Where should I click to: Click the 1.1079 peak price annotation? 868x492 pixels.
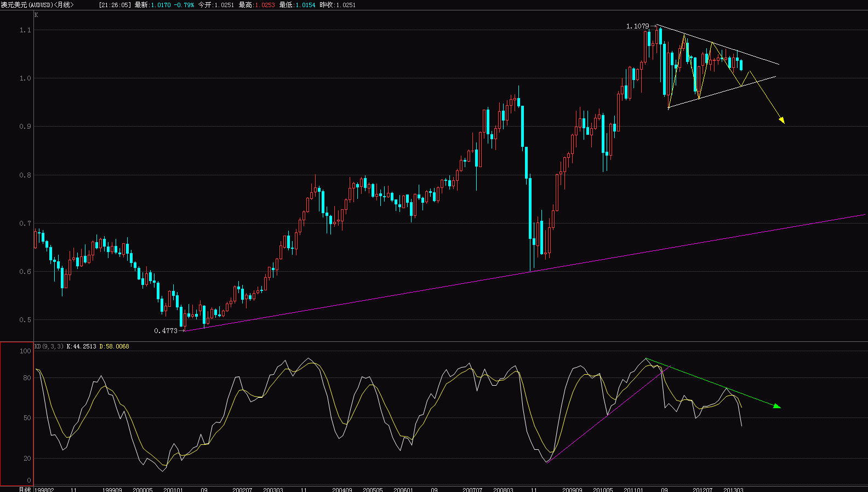point(637,26)
